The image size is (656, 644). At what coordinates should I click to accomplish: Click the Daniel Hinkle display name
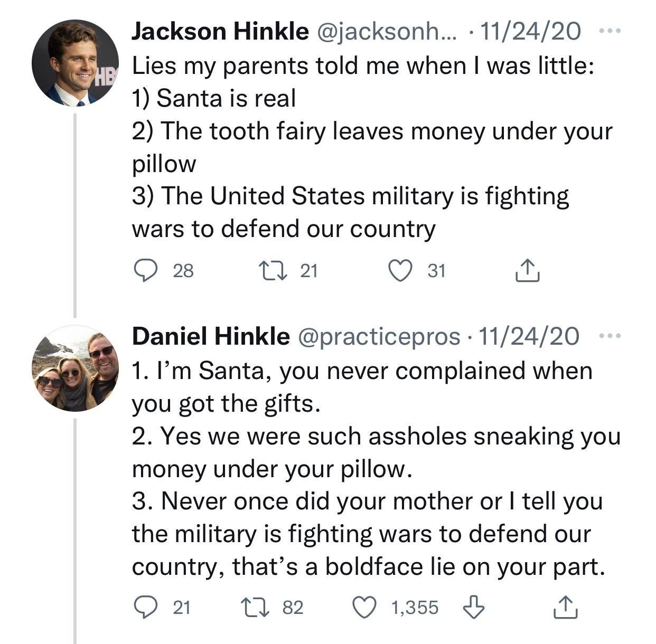211,336
